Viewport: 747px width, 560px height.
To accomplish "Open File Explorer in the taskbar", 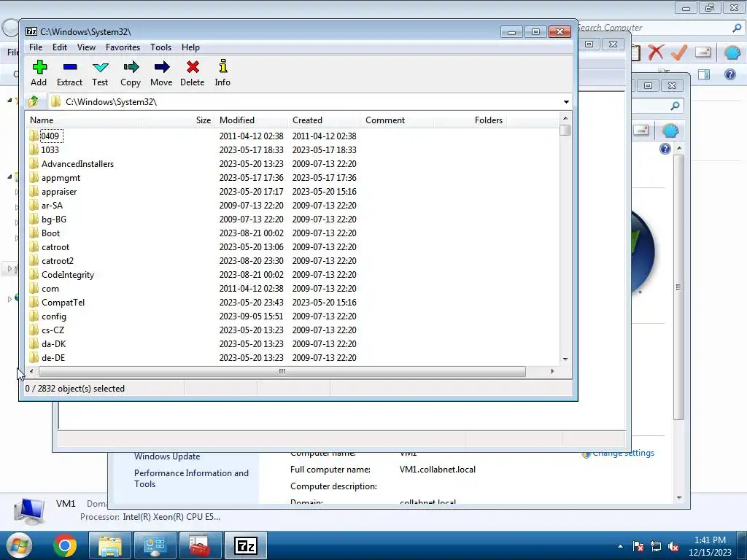I will pos(110,545).
